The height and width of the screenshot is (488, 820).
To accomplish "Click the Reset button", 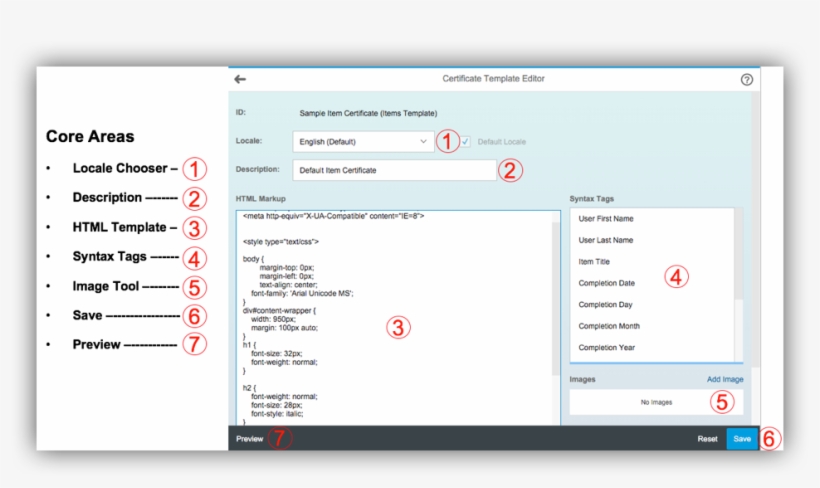I will pos(707,439).
